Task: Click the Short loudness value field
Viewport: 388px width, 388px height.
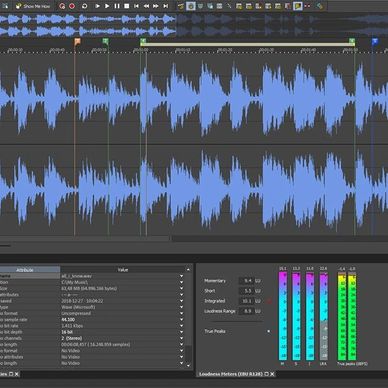Action: 246,291
